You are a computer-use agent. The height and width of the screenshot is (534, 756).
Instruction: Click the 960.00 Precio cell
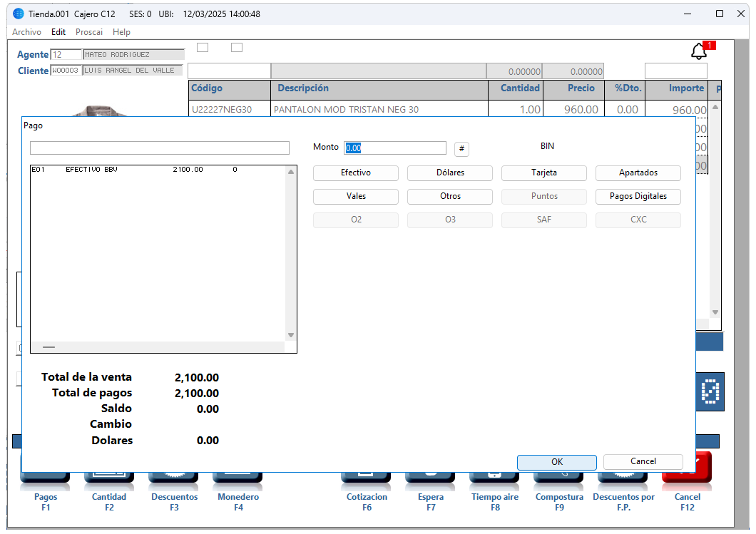574,109
